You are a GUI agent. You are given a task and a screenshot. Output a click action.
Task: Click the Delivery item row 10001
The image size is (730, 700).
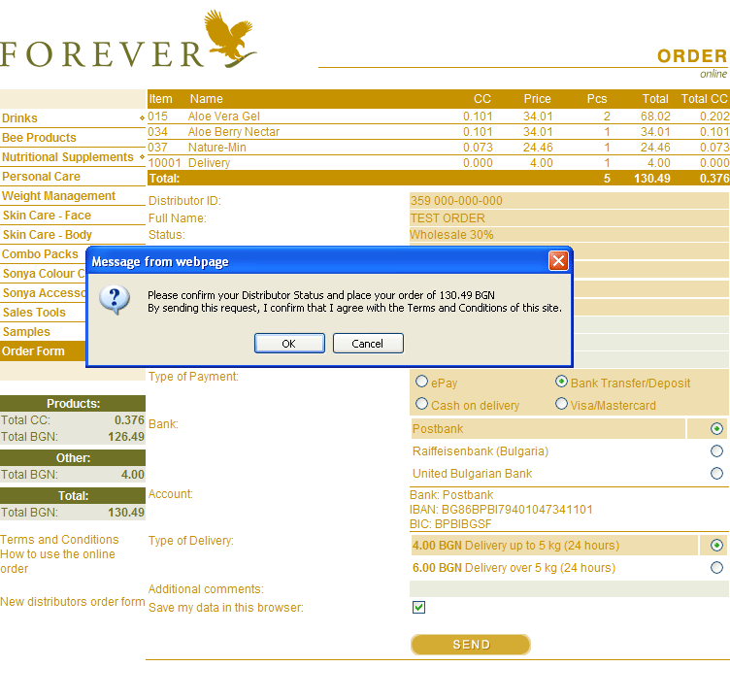click(438, 163)
